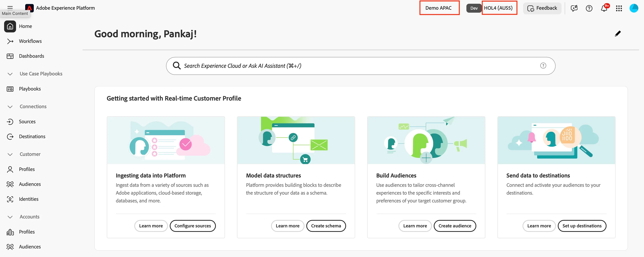644x257 pixels.
Task: Select the Playbooks icon
Action: [10, 89]
